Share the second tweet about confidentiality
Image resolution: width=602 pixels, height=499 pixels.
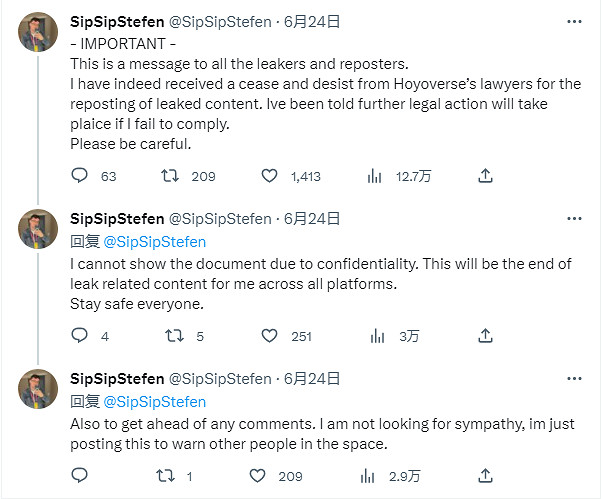point(485,336)
